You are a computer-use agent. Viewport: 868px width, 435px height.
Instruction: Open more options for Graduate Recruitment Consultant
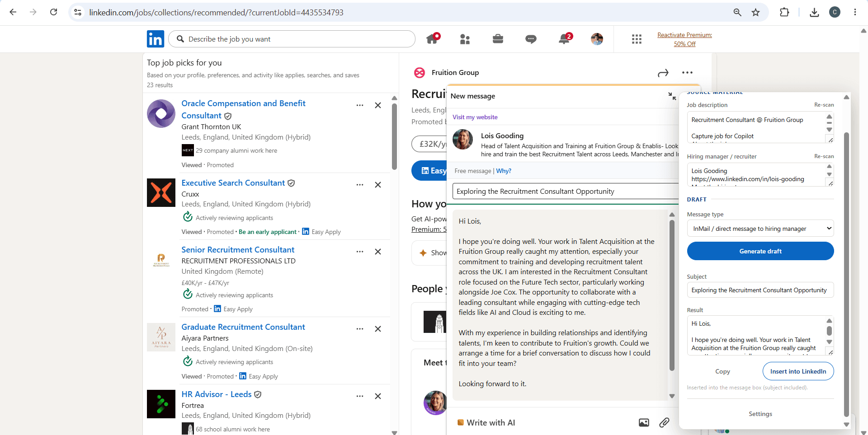point(360,329)
